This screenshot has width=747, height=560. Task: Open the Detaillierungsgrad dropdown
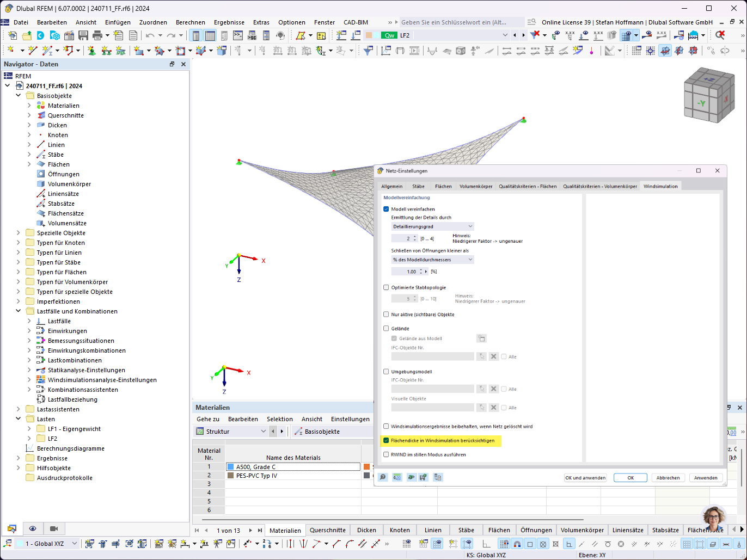pyautogui.click(x=432, y=226)
